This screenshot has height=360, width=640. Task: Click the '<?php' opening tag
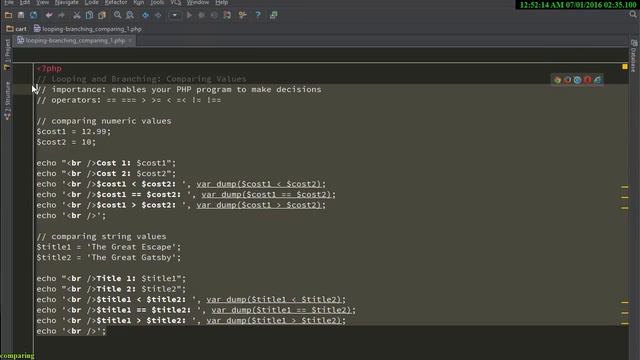(x=49, y=69)
